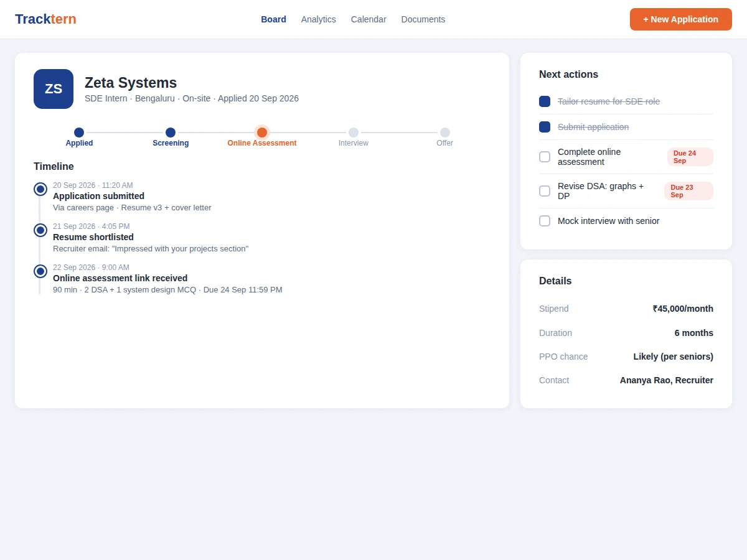The image size is (747, 560).
Task: Uncheck the Submit application task
Action: 545,127
